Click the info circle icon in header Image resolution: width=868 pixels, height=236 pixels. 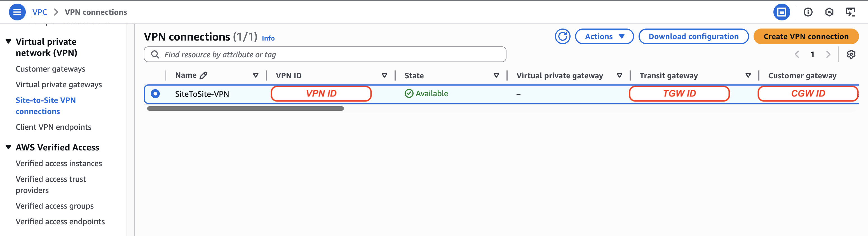808,12
